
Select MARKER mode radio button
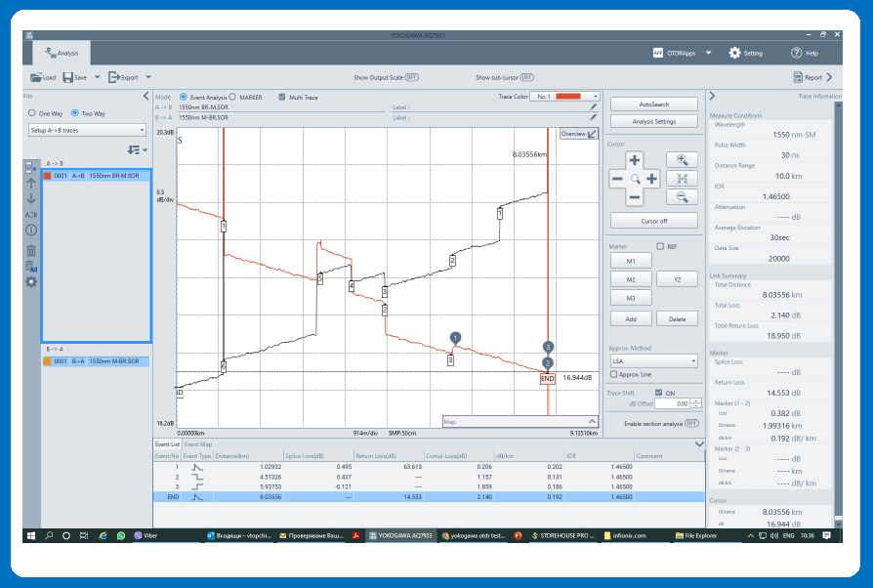(x=232, y=97)
